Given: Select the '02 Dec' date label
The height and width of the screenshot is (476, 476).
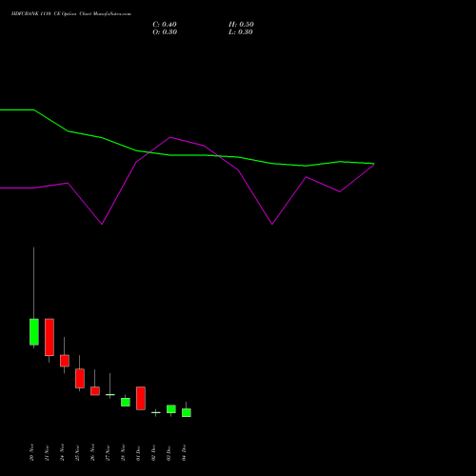Looking at the screenshot, I should (153, 452).
